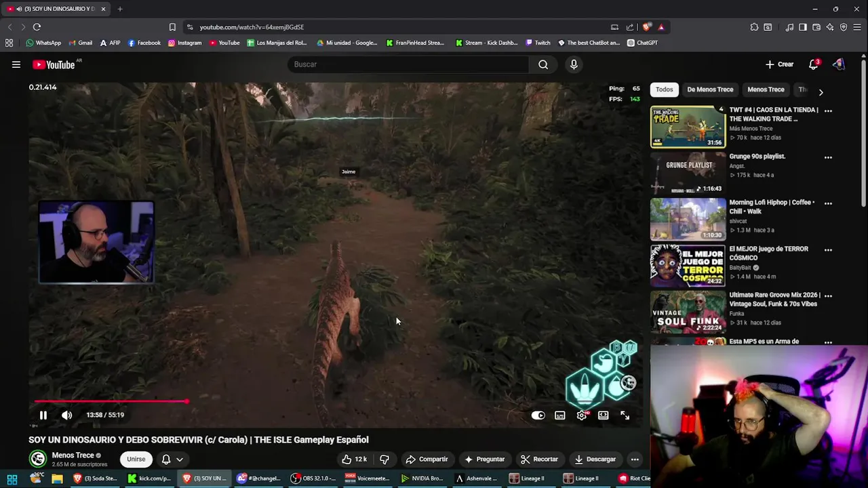Open Twitch bookmark

coord(538,43)
